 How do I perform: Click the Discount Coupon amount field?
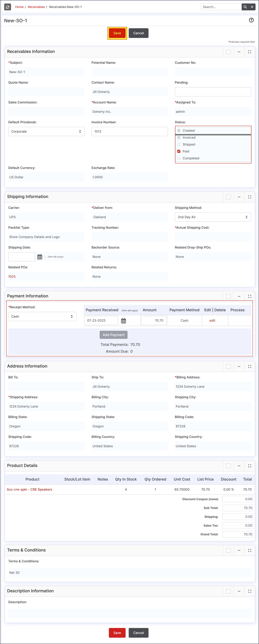coord(238,499)
